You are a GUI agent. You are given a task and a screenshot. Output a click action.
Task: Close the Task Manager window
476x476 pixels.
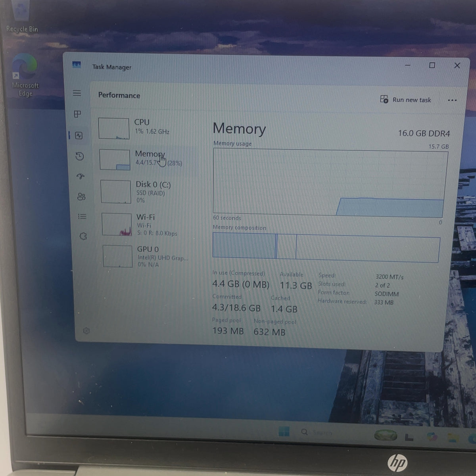pyautogui.click(x=457, y=65)
